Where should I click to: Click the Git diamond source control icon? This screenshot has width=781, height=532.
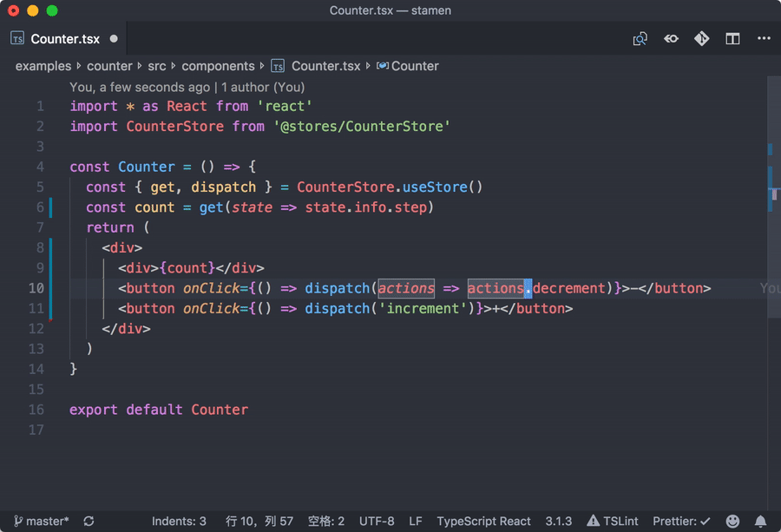(x=702, y=38)
